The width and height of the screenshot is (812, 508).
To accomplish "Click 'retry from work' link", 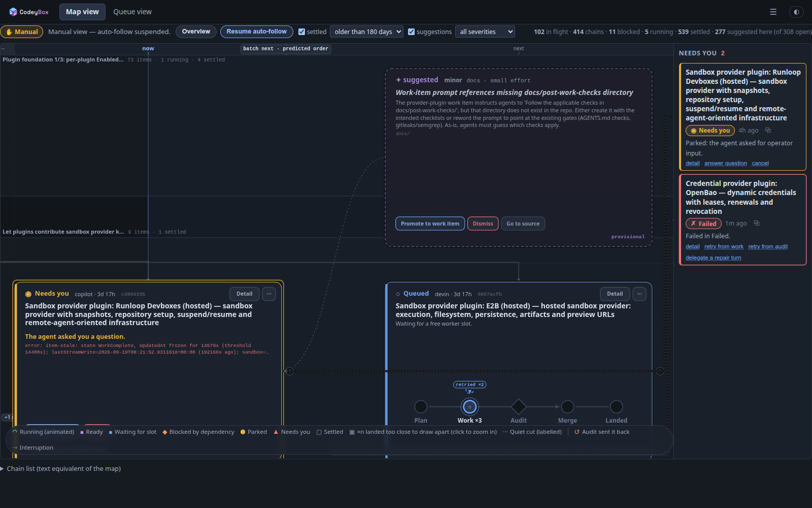I will click(x=724, y=246).
